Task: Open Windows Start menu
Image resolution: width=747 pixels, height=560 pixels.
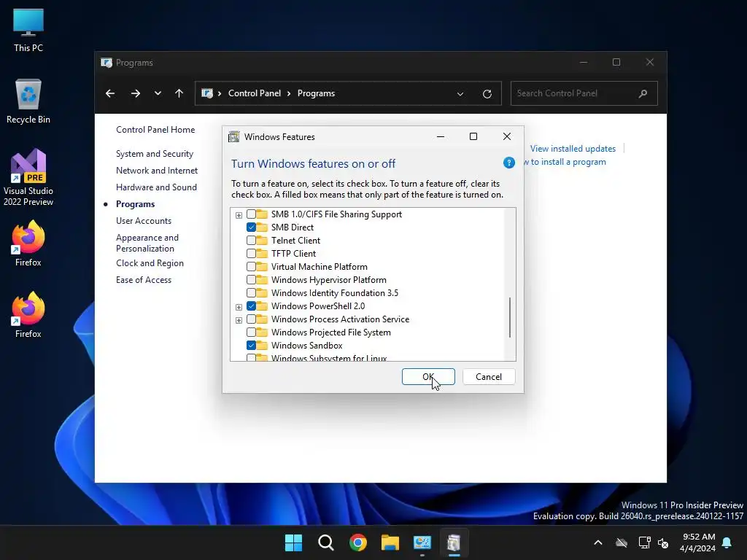Action: tap(293, 542)
